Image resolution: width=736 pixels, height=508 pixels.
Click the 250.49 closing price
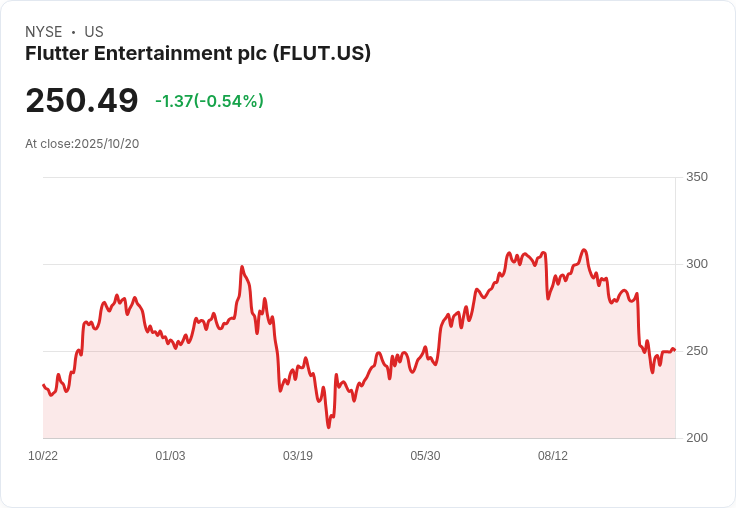coord(82,100)
